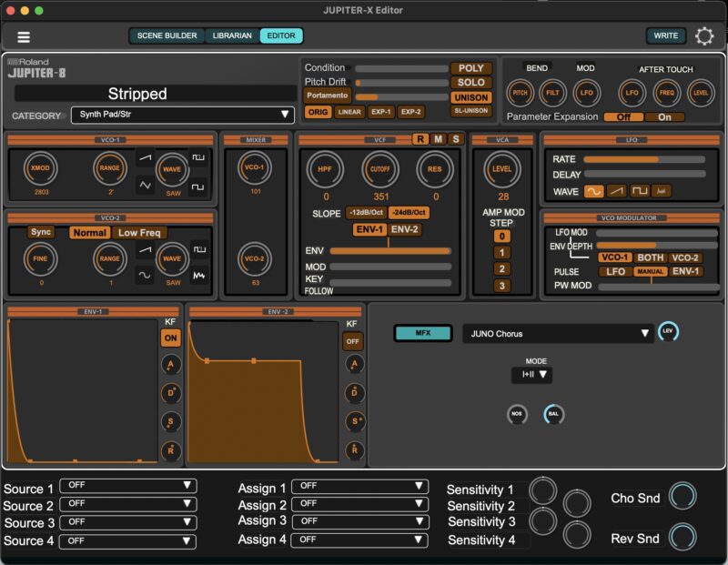Image resolution: width=728 pixels, height=565 pixels.
Task: Adjust the Pitch Drift slider
Action: click(401, 83)
